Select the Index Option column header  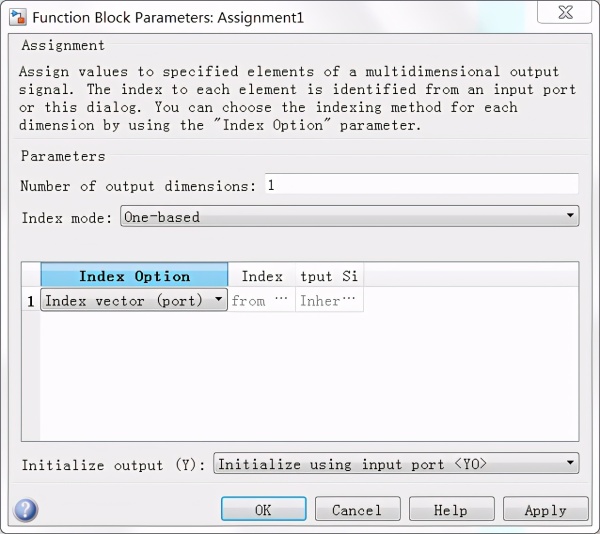(134, 275)
